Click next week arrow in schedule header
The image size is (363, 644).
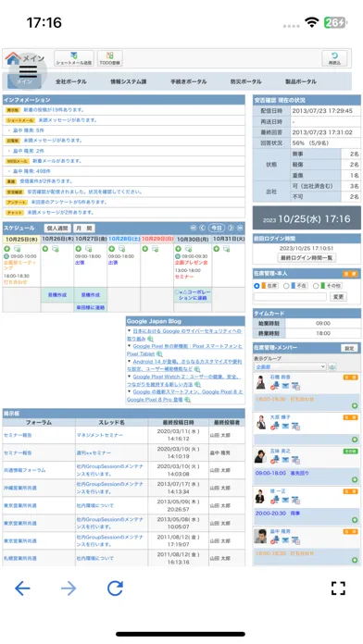click(240, 228)
